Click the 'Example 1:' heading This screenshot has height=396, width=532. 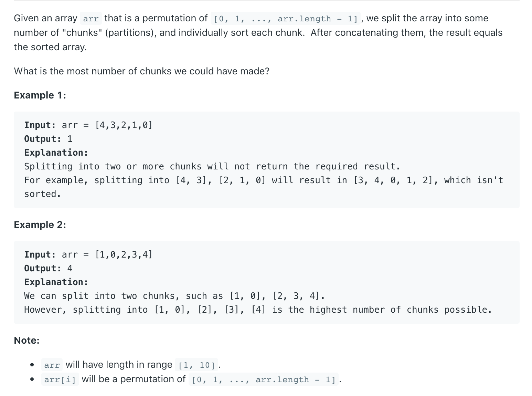pos(40,95)
